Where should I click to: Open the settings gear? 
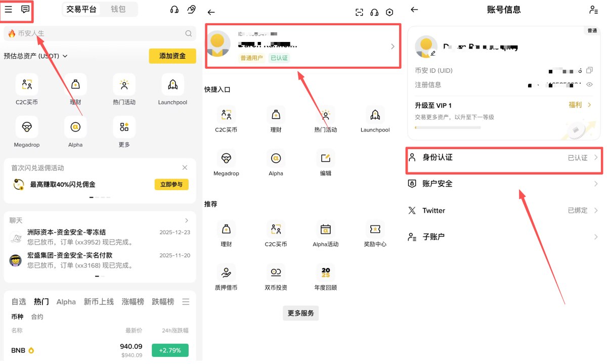(x=389, y=12)
